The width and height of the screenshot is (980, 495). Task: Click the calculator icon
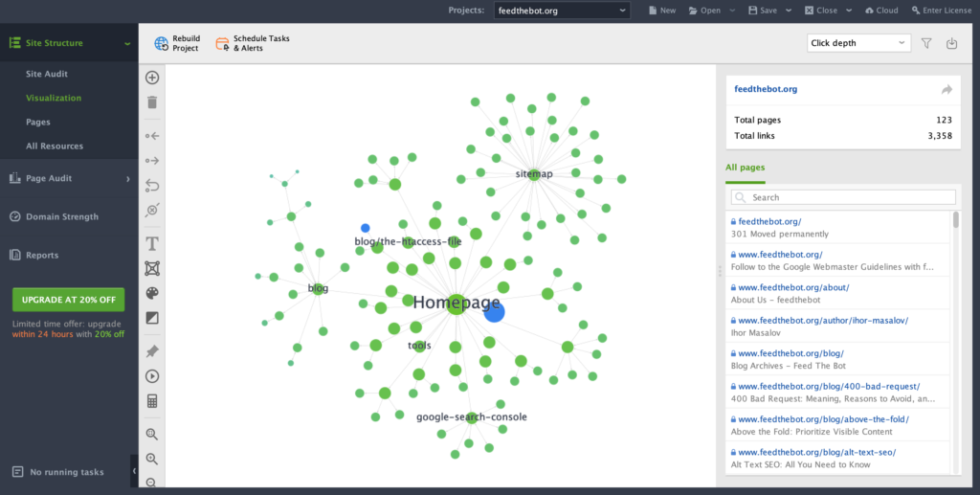tap(152, 401)
